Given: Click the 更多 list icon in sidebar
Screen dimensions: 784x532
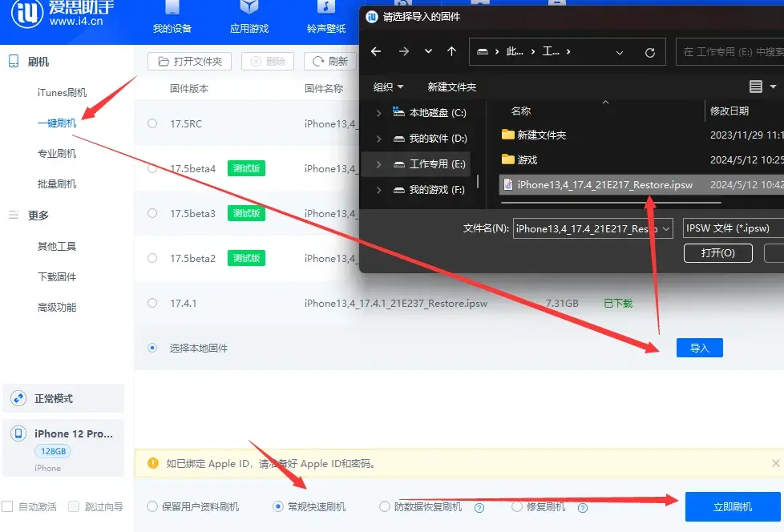Looking at the screenshot, I should tap(14, 215).
